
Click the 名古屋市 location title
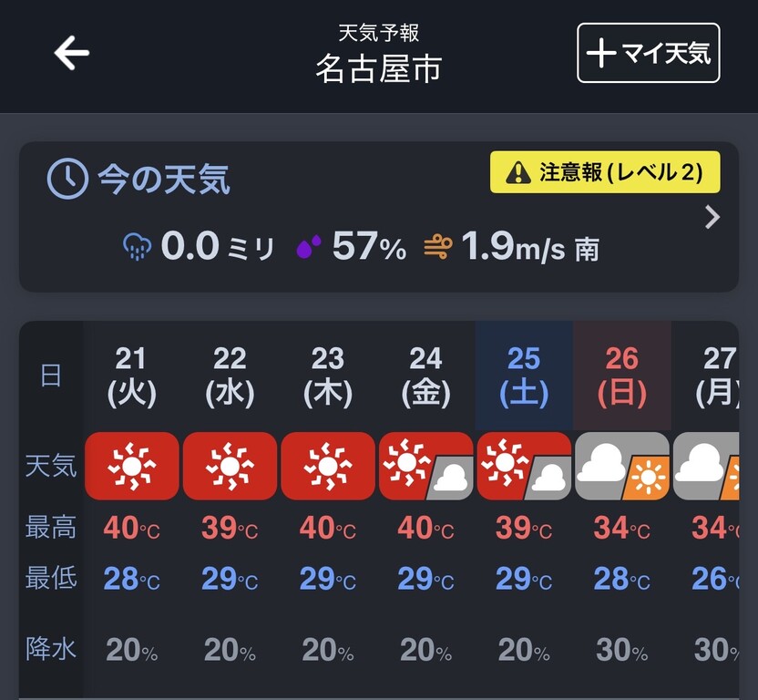pyautogui.click(x=378, y=68)
